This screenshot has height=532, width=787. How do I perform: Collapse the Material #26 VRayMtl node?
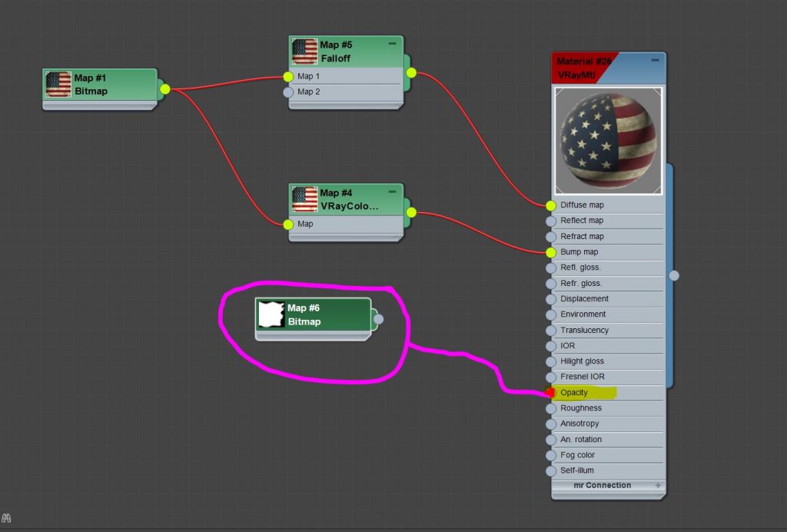[656, 58]
